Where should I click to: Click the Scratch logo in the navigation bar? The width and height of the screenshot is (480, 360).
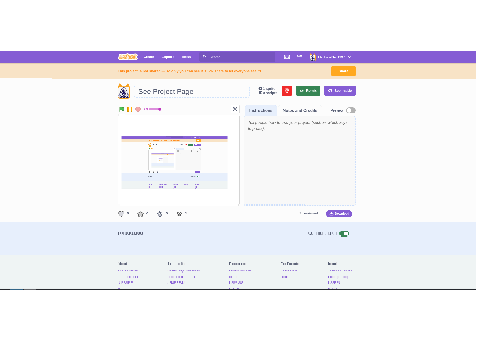(x=128, y=57)
